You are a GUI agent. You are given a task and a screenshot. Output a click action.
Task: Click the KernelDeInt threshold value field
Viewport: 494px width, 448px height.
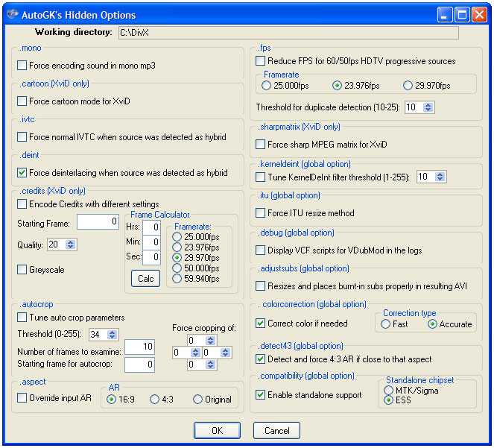[426, 177]
